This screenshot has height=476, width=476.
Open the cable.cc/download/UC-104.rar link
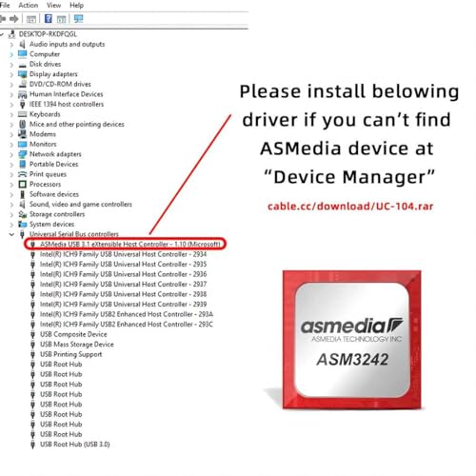tap(350, 207)
